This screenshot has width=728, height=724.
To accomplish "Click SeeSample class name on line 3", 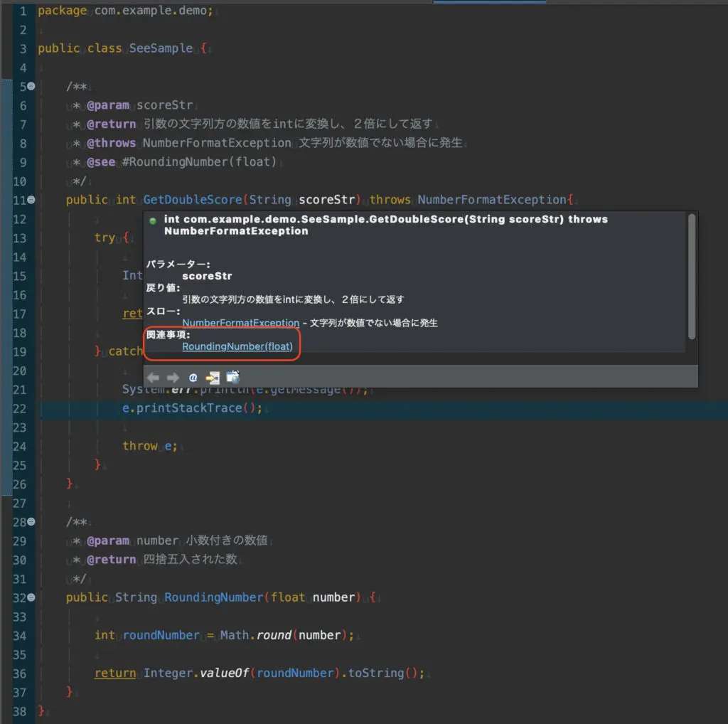I will coord(161,48).
